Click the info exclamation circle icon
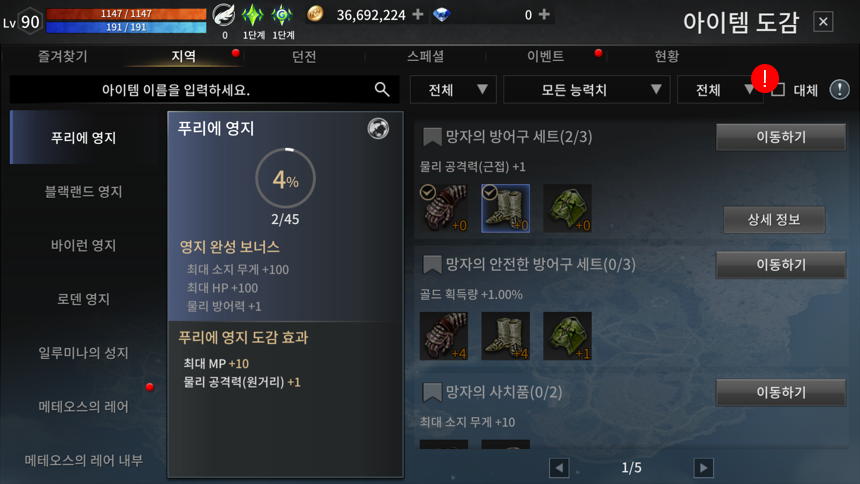The width and height of the screenshot is (860, 484). click(839, 89)
